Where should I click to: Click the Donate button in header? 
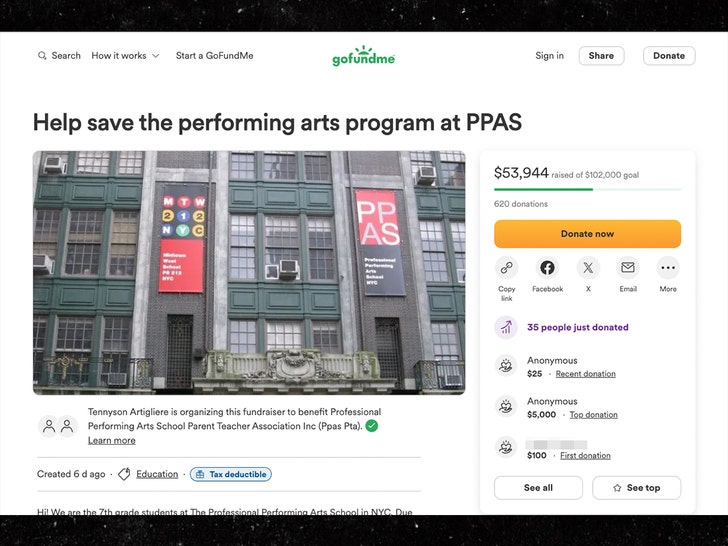pos(668,56)
